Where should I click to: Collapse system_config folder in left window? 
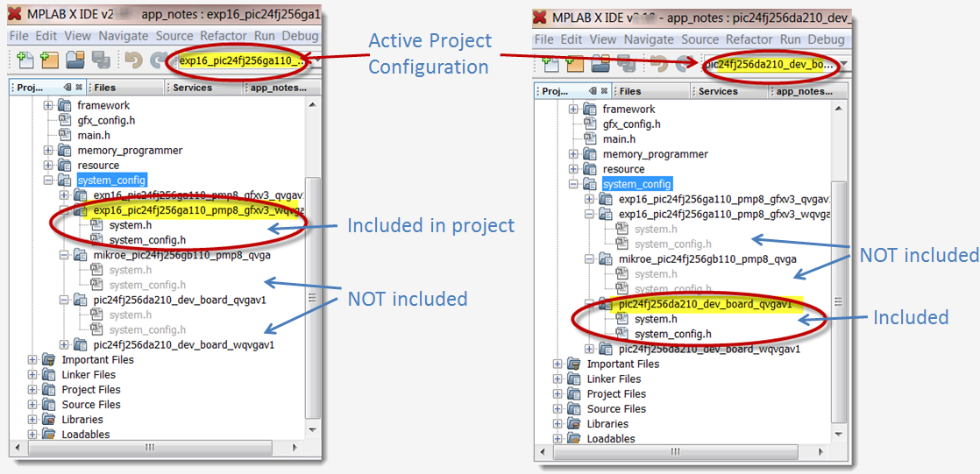[49, 180]
